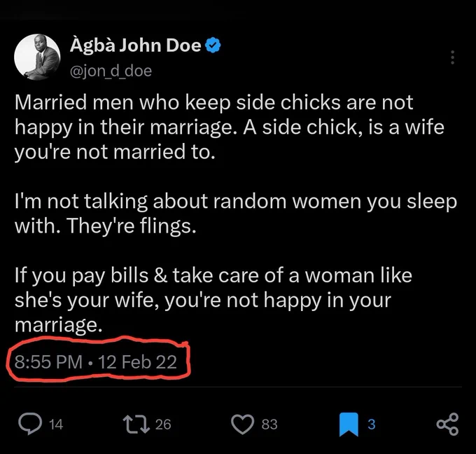View the 26 retweets count
This screenshot has width=476, height=454.
pos(163,425)
